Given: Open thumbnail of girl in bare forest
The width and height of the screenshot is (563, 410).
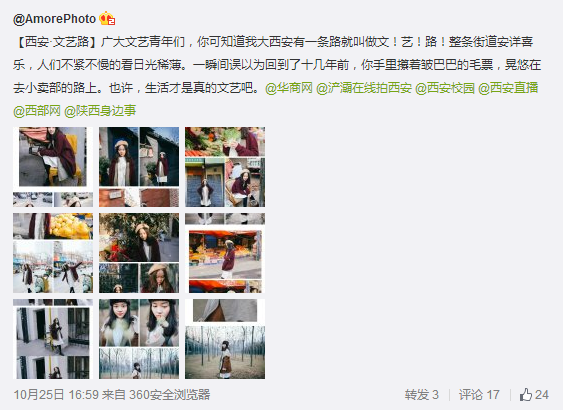Looking at the screenshot, I should tap(225, 339).
